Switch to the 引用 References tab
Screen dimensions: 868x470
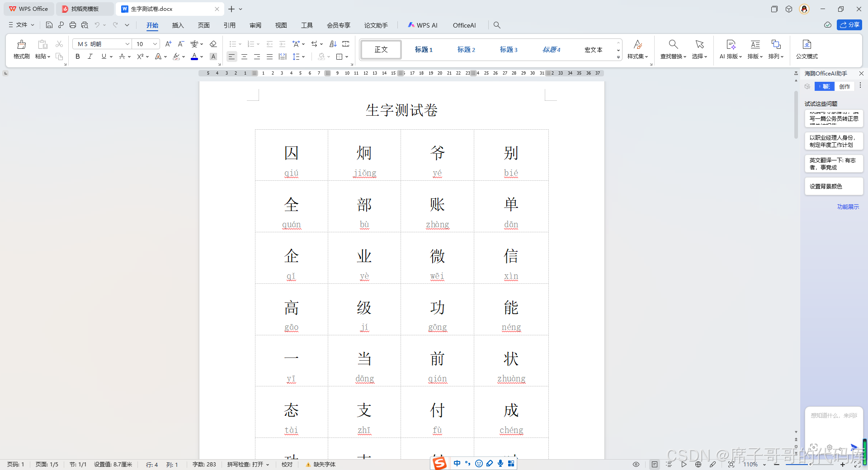coord(230,25)
